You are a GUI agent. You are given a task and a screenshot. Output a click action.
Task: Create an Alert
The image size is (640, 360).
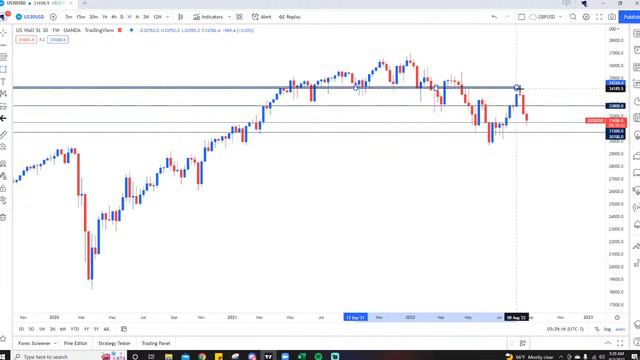(x=262, y=17)
